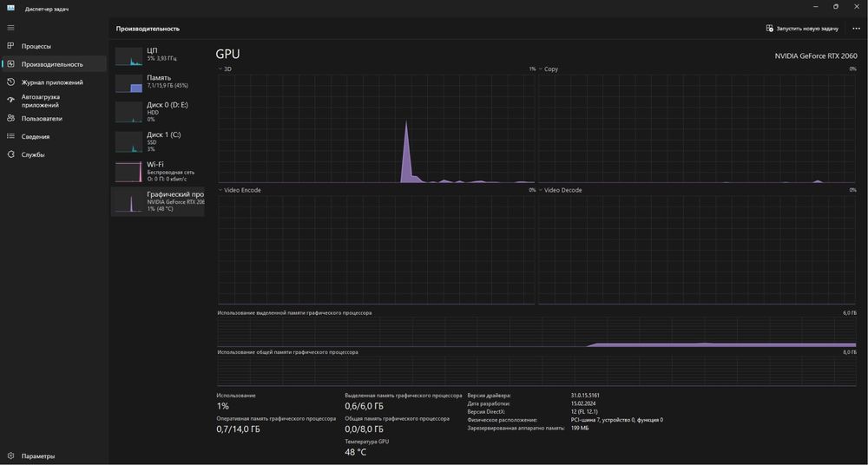Click the Пользователи users icon
Image resolution: width=868 pixels, height=465 pixels.
[10, 119]
